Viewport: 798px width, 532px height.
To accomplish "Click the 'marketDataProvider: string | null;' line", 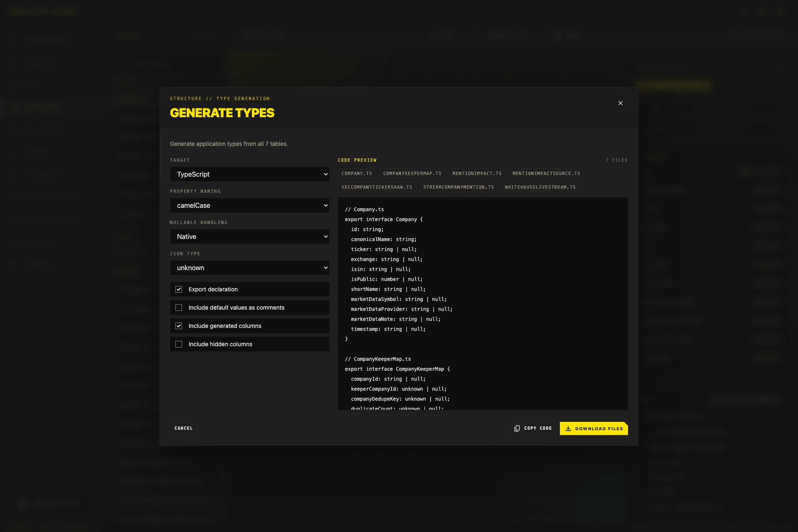I will coord(401,309).
